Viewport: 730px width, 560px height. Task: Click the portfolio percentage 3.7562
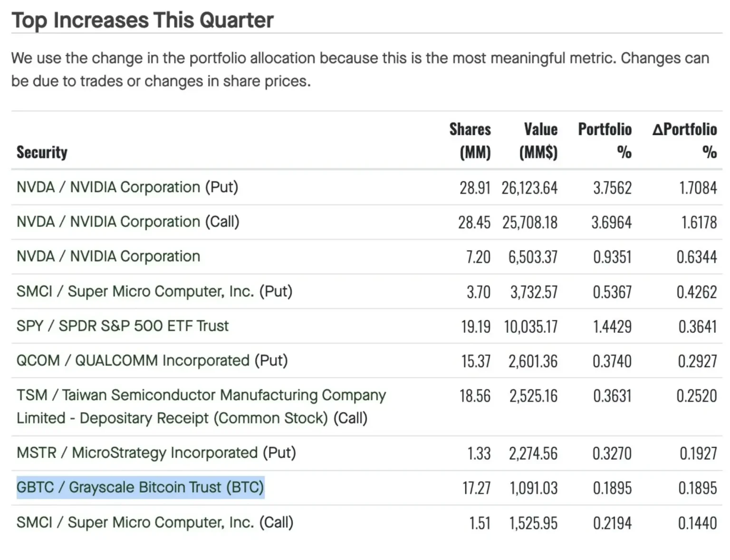pyautogui.click(x=612, y=188)
